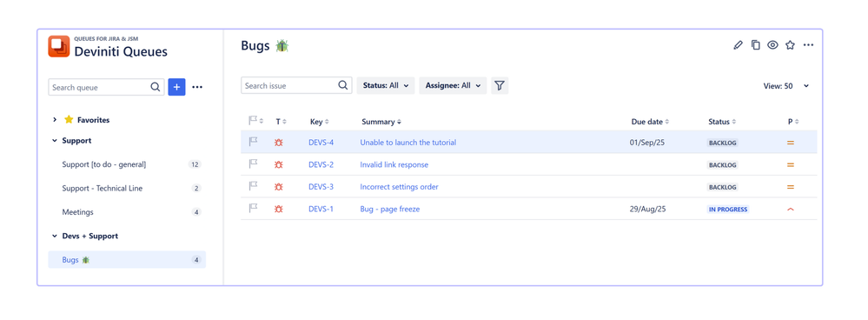Star the Bugs queue as favorite
This screenshot has height=320, width=868.
790,45
